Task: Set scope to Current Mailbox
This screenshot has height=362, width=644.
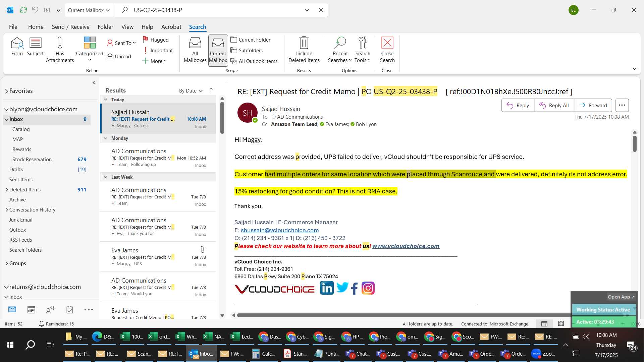Action: [218, 50]
